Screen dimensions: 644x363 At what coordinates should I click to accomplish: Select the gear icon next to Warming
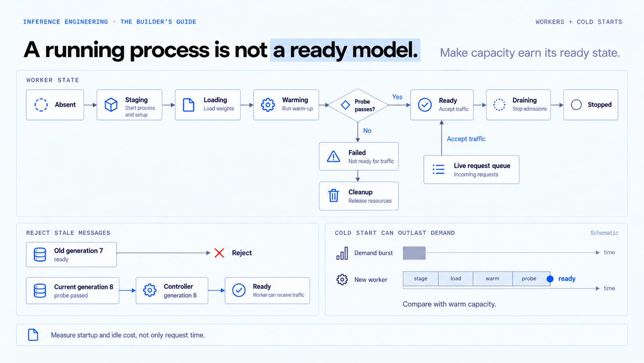tap(268, 105)
